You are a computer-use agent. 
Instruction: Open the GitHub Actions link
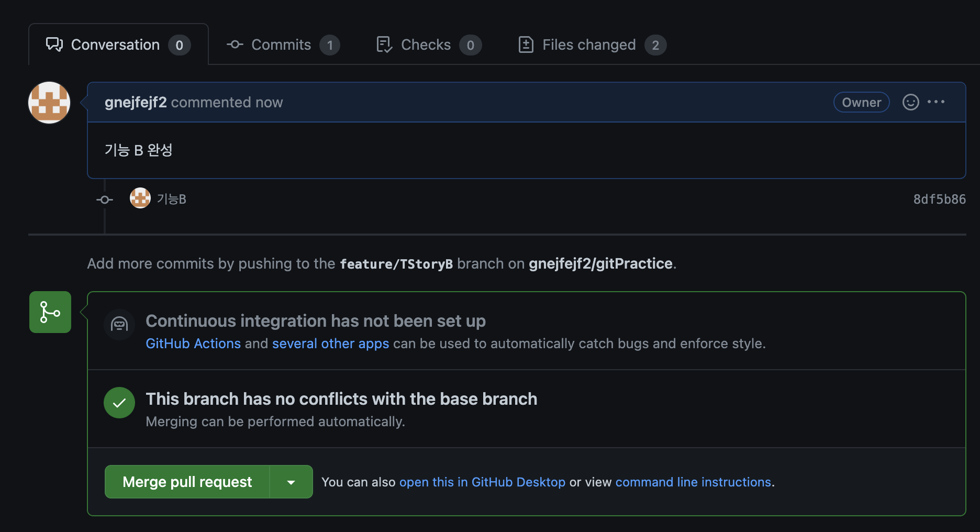point(193,343)
